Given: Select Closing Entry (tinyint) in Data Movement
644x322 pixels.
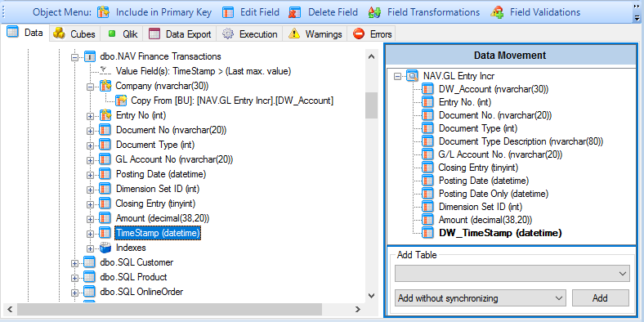Looking at the screenshot, I should coord(478,168).
